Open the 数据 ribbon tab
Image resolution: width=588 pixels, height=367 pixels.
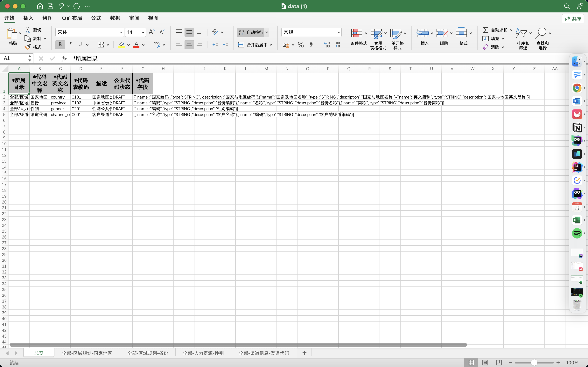tap(115, 18)
